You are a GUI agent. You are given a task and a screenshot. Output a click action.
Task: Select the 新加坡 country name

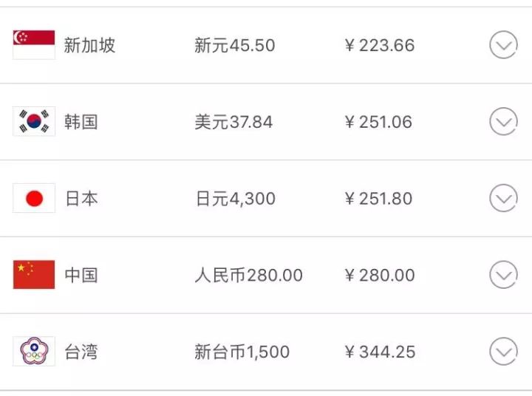pyautogui.click(x=89, y=45)
